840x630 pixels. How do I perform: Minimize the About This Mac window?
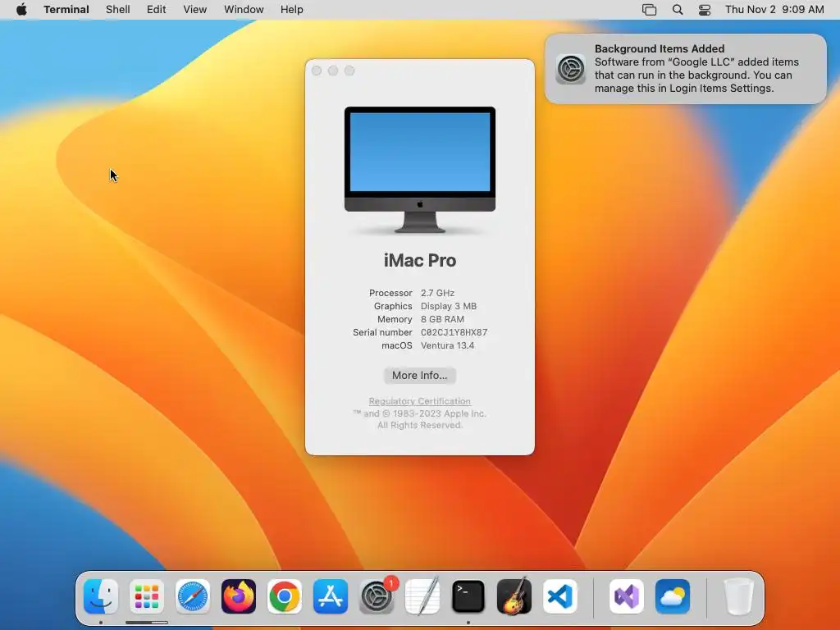tap(333, 71)
